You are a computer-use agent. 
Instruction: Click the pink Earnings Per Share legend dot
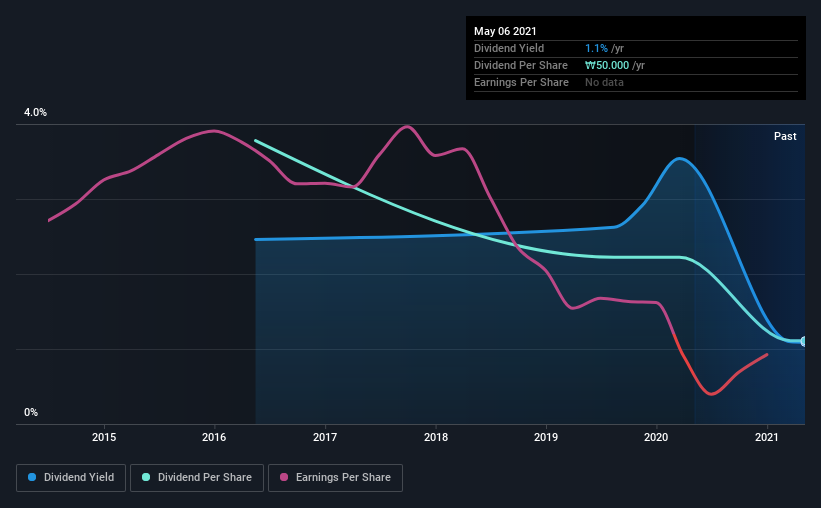[284, 477]
